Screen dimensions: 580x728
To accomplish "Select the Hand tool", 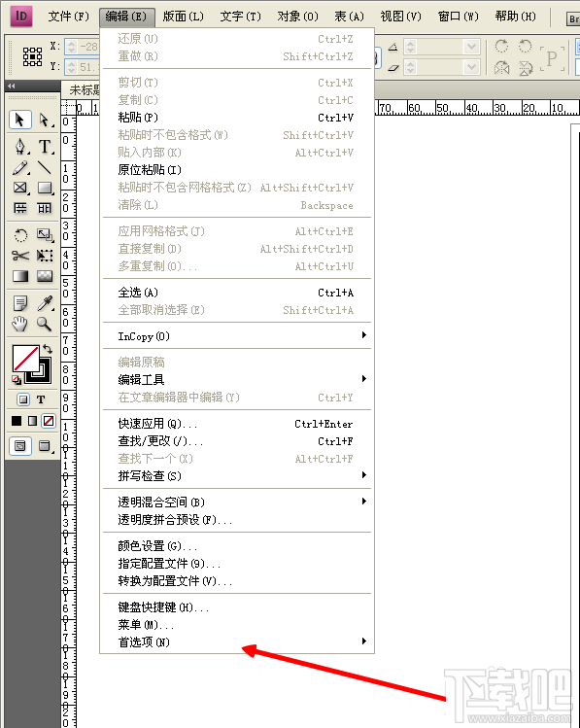I will tap(20, 324).
